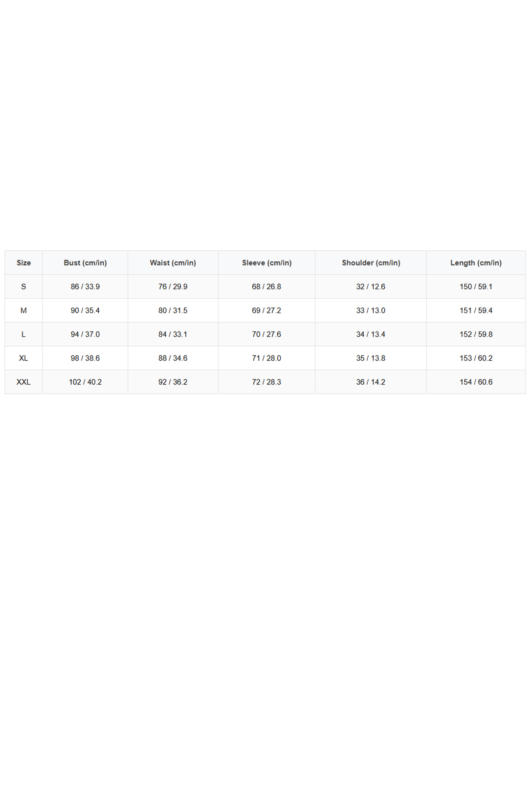532x798 pixels.
Task: Click size 'XXL' row label
Action: coord(23,382)
